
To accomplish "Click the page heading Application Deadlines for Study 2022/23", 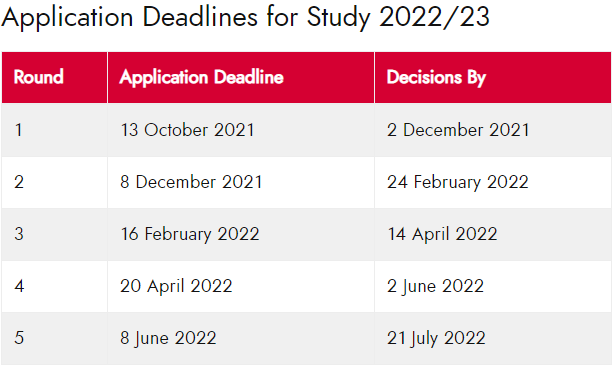I will tap(246, 18).
